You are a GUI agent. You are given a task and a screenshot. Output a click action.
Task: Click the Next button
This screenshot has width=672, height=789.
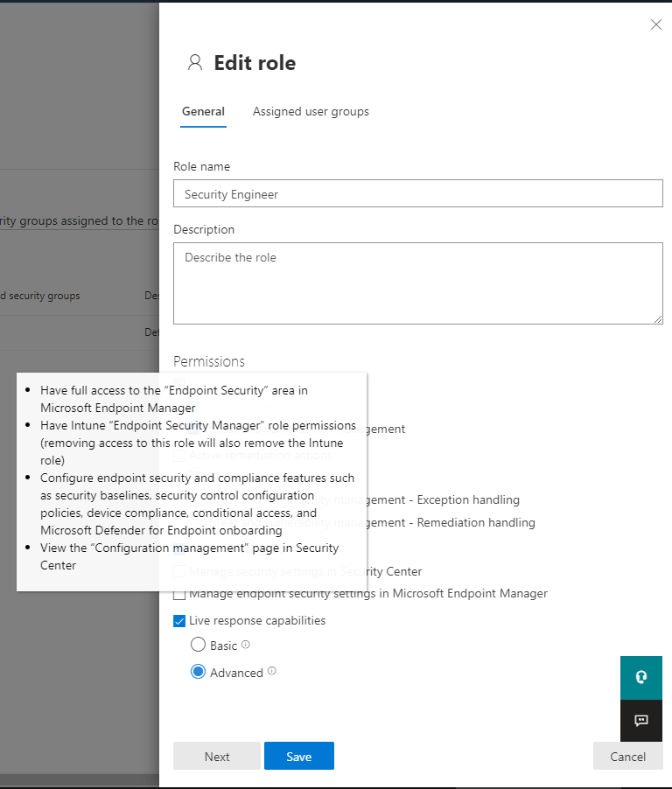click(216, 756)
